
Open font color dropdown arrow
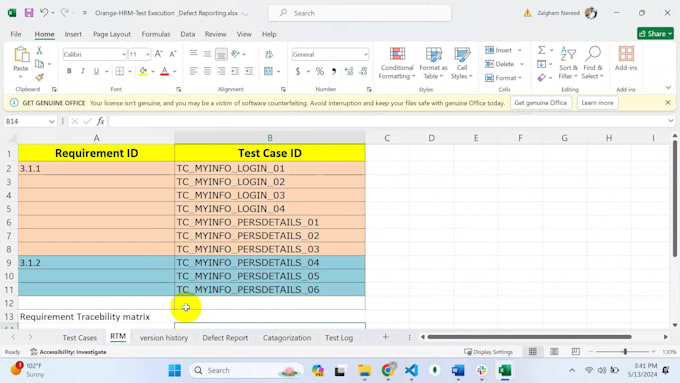coord(175,72)
